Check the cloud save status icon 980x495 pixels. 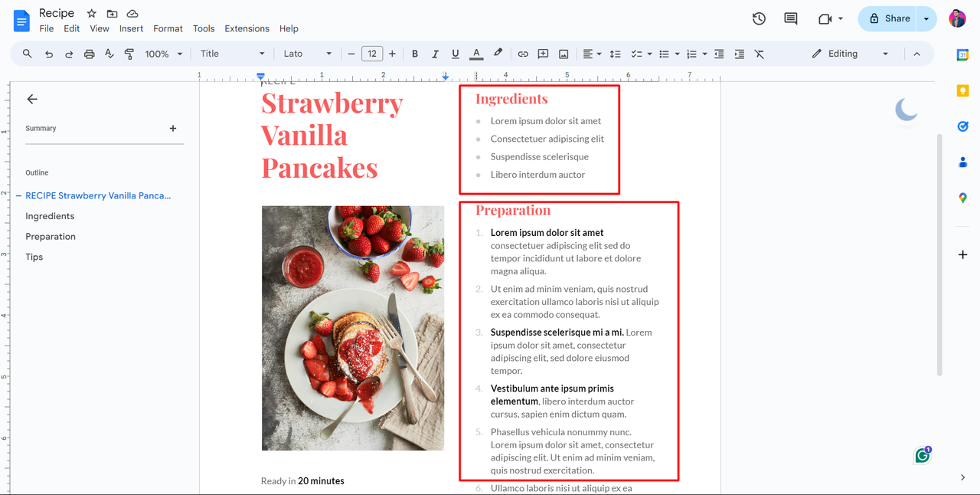[x=132, y=14]
